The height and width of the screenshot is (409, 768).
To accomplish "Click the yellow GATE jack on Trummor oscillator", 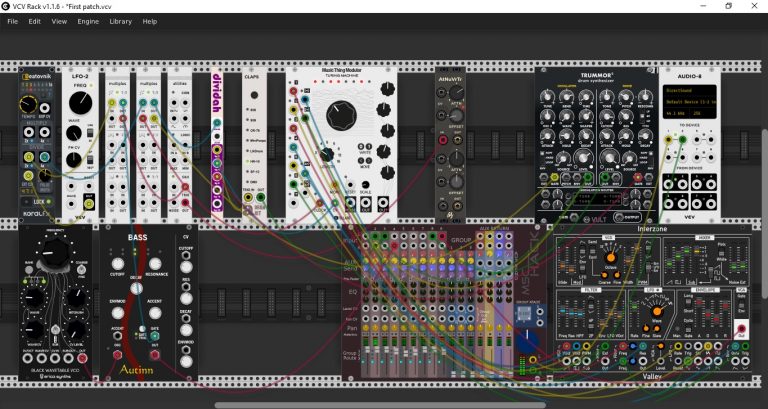I will pos(554,177).
